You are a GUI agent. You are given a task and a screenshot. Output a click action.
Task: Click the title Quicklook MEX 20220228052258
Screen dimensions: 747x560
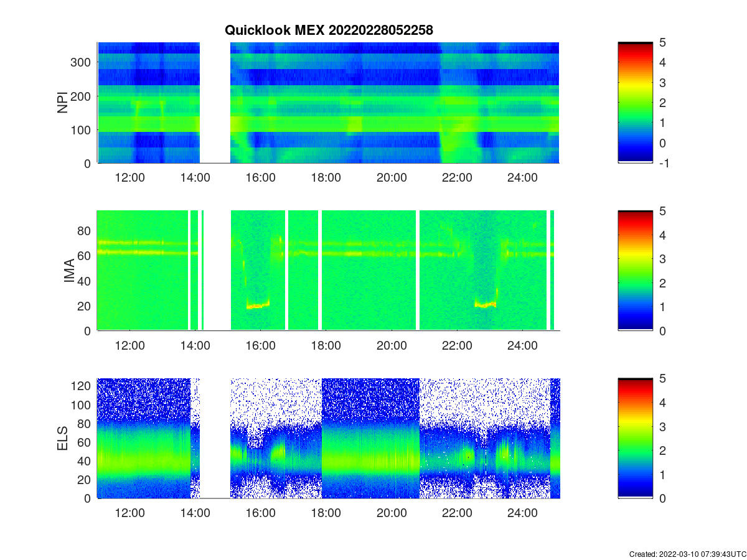coord(329,30)
